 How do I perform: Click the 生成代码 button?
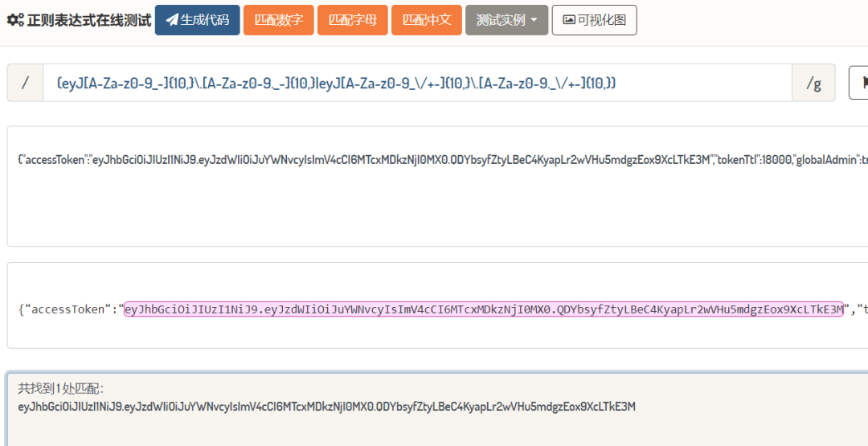[x=198, y=20]
